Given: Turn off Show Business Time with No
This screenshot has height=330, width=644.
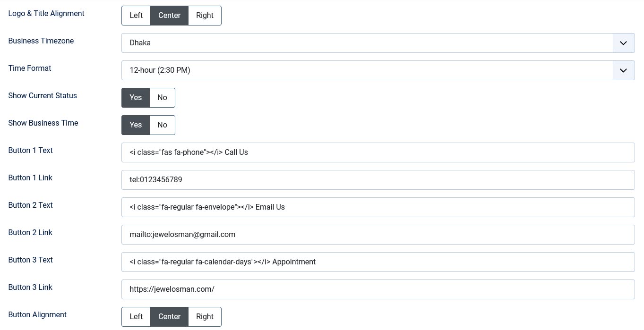Looking at the screenshot, I should point(162,125).
